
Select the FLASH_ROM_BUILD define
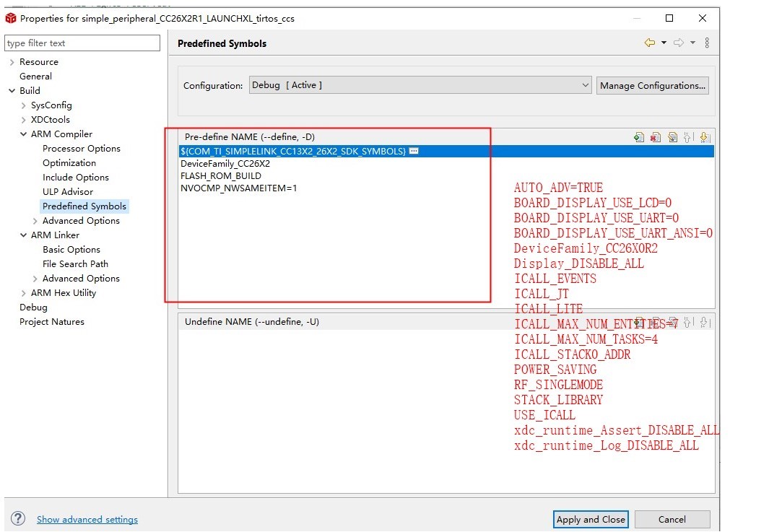[x=220, y=176]
